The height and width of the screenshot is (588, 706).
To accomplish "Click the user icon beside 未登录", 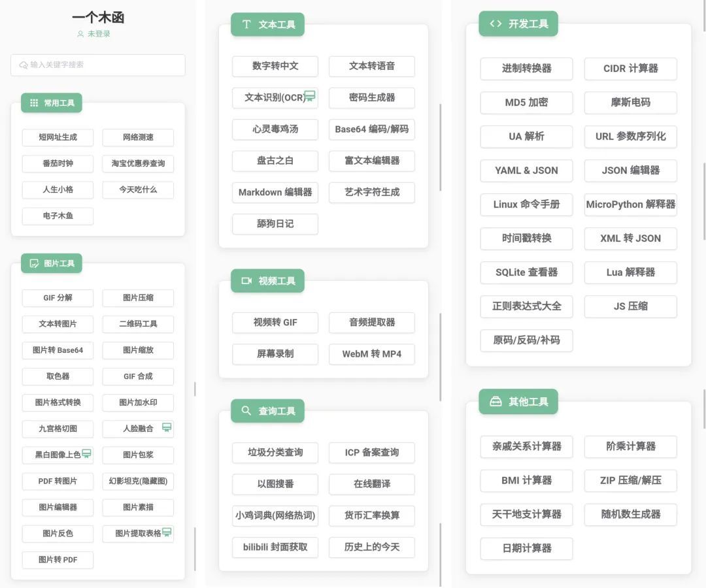I will [80, 34].
